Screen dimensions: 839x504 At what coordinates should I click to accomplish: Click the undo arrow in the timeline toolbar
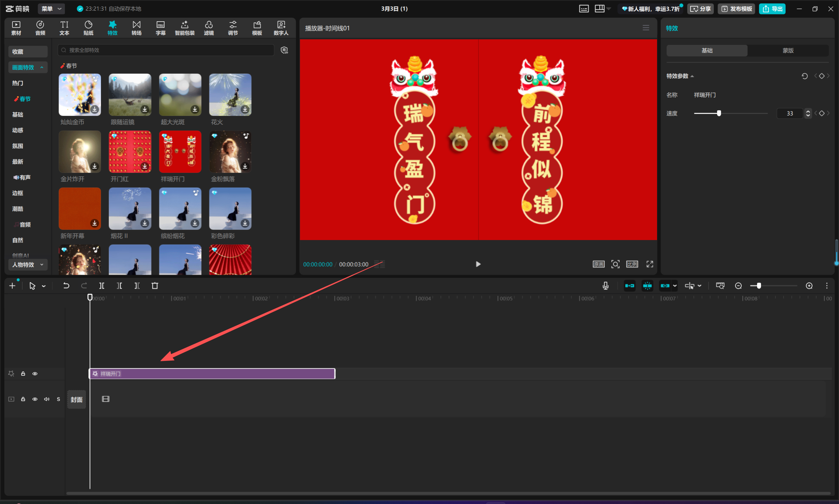pyautogui.click(x=66, y=286)
